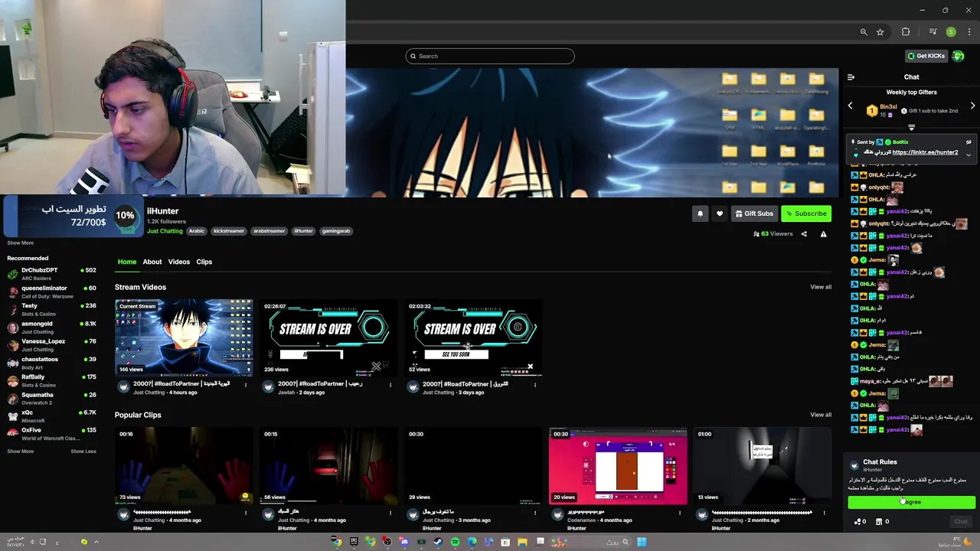Switch to the Clips tab
The height and width of the screenshot is (551, 980).
[x=204, y=262]
